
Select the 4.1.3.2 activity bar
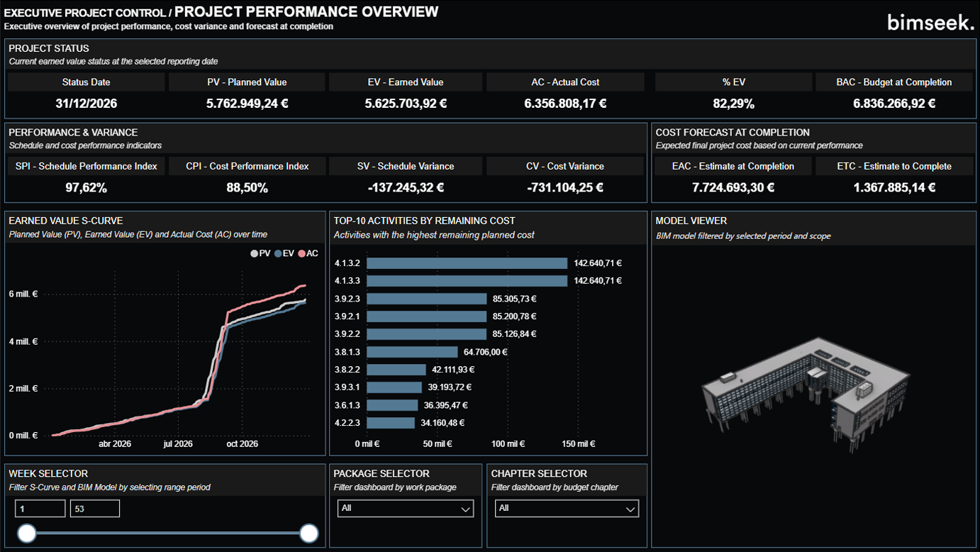[x=467, y=263]
